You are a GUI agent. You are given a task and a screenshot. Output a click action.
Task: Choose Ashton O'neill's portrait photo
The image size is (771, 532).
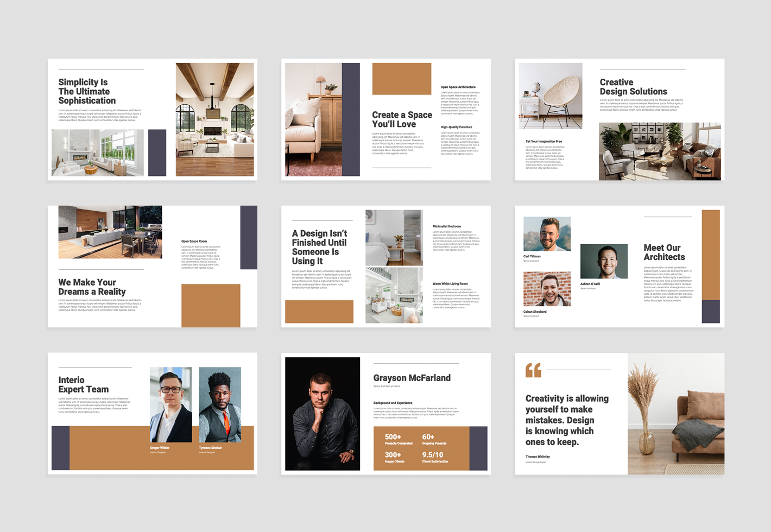604,261
